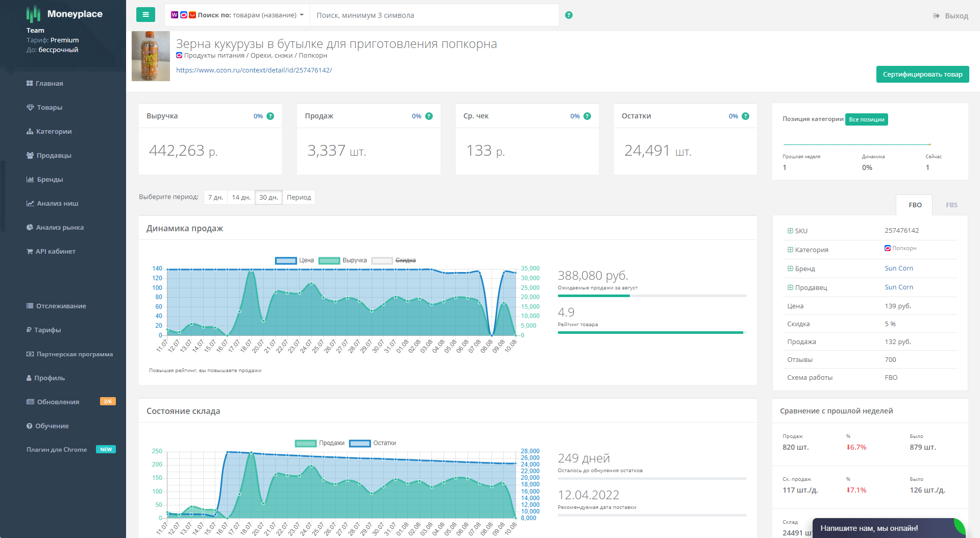Click Сертифицировать товар button
The width and height of the screenshot is (980, 538).
tap(922, 75)
